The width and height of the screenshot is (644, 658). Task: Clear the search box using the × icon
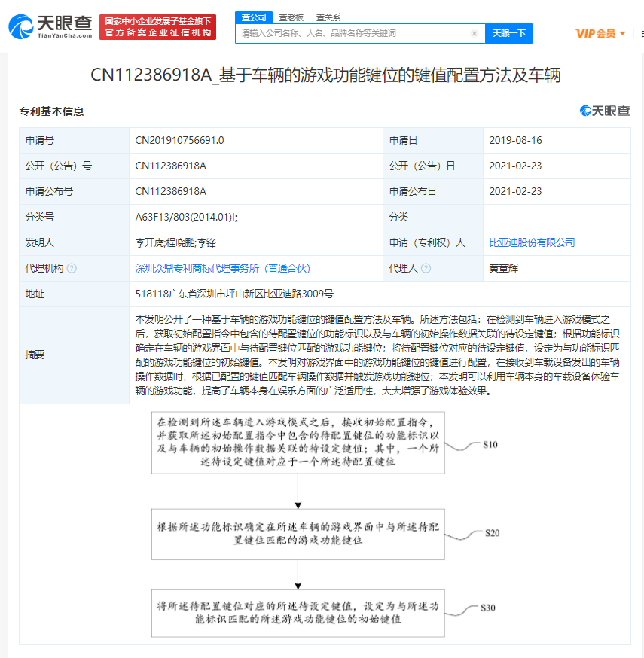pos(475,34)
